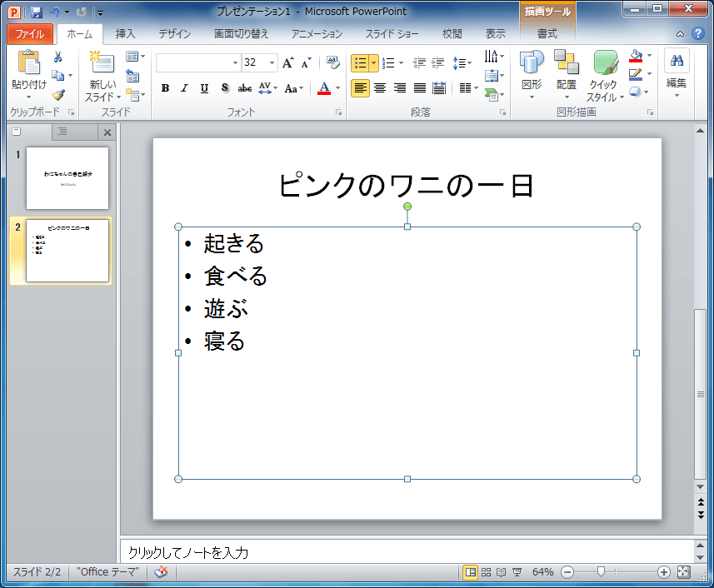Select slide 1 thumbnail
Image resolution: width=714 pixels, height=588 pixels.
[x=67, y=178]
